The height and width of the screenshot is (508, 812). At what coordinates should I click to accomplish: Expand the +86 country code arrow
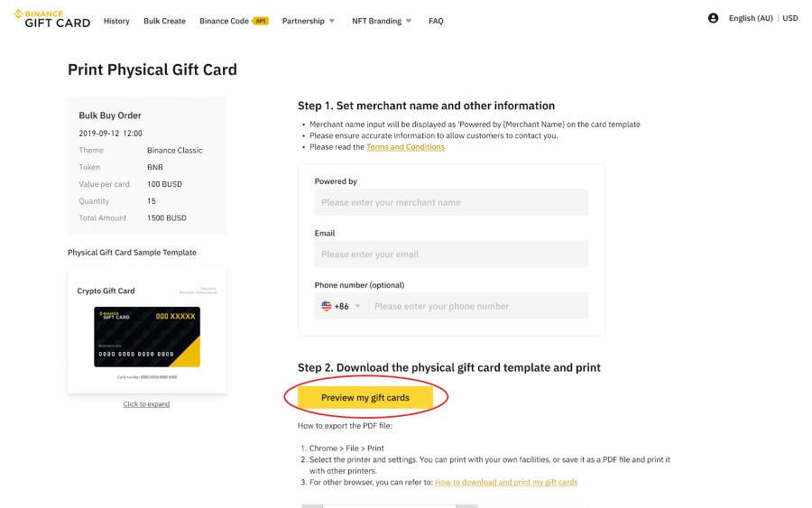click(x=357, y=306)
